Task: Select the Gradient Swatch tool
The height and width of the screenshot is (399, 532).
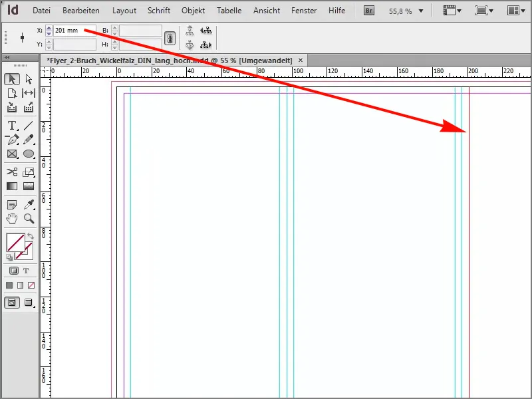Action: (x=12, y=186)
